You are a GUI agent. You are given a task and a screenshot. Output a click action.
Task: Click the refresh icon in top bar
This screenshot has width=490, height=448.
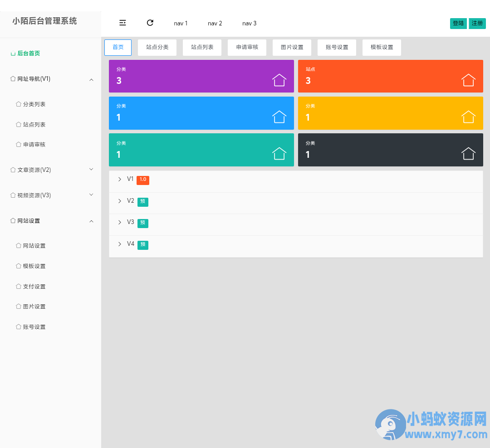[x=150, y=23]
